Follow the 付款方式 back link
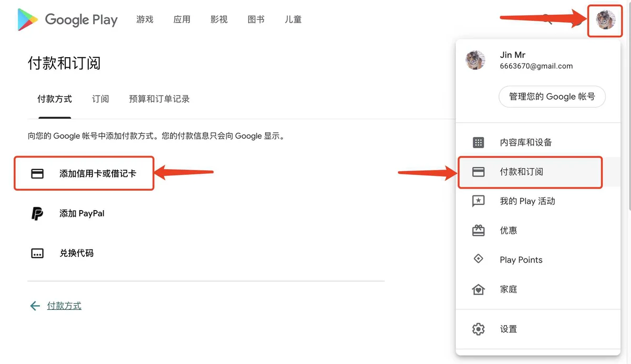 pos(64,305)
